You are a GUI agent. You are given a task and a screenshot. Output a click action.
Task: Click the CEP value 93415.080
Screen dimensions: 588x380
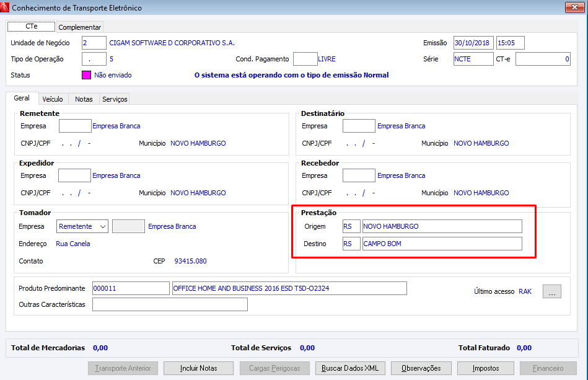pos(190,261)
